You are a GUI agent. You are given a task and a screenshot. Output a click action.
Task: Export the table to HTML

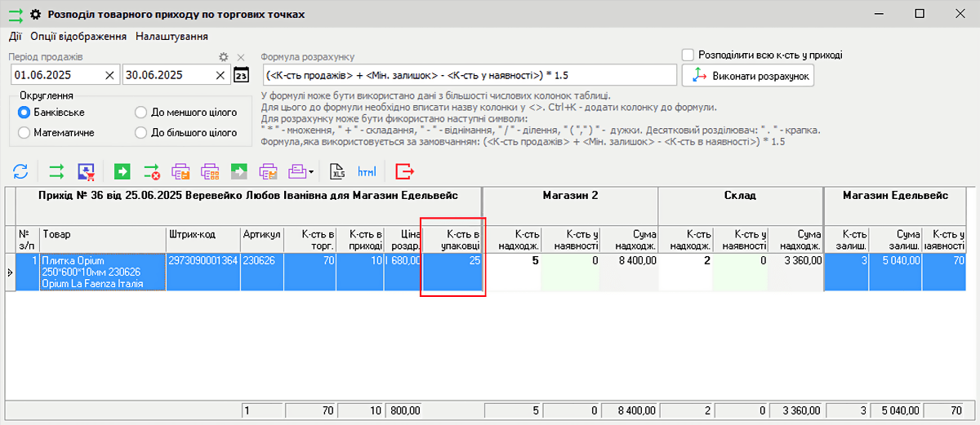pos(367,171)
